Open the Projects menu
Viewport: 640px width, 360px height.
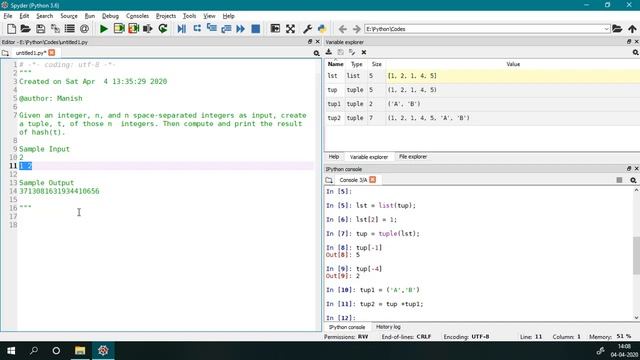[166, 16]
